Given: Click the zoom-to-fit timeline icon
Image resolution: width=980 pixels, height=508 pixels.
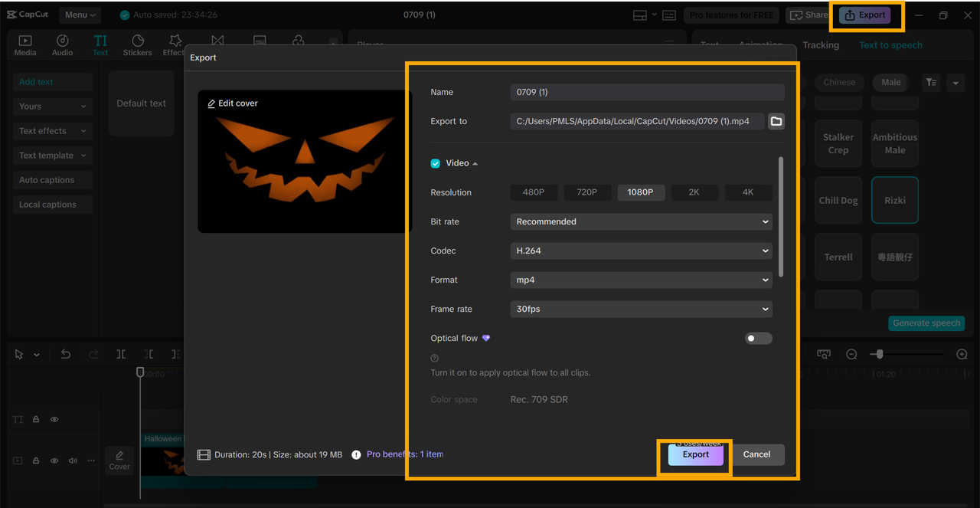Looking at the screenshot, I should [x=824, y=354].
